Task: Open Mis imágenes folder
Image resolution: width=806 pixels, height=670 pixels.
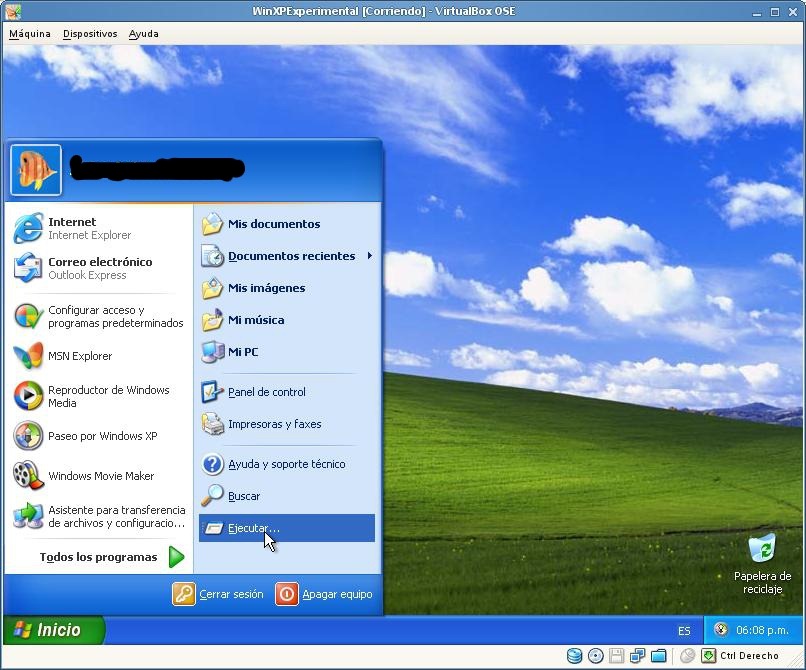Action: coord(286,288)
